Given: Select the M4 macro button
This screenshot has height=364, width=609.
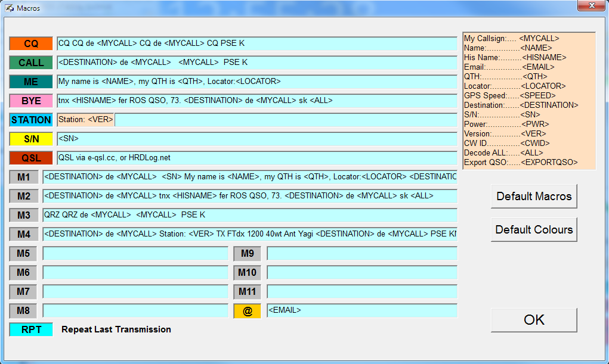Looking at the screenshot, I should tap(24, 234).
